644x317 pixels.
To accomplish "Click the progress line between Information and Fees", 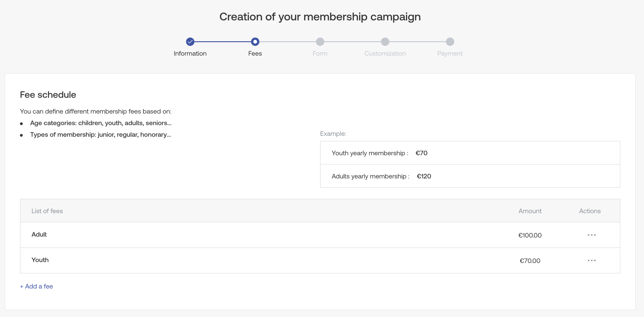I will (222, 42).
